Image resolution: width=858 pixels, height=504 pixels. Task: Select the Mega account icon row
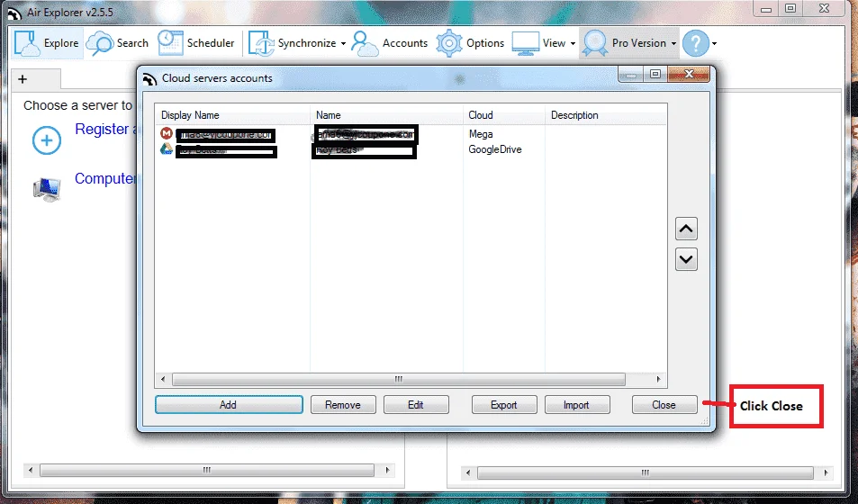coord(167,133)
